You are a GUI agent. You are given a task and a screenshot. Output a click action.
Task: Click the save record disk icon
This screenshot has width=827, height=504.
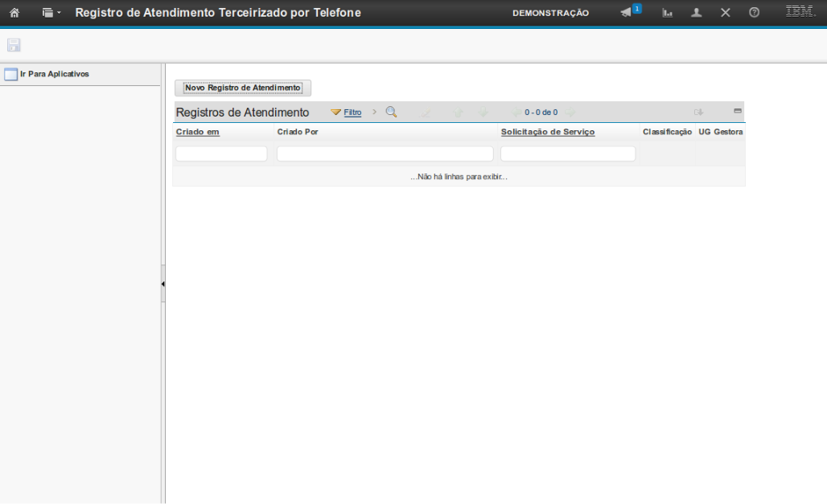[x=14, y=45]
